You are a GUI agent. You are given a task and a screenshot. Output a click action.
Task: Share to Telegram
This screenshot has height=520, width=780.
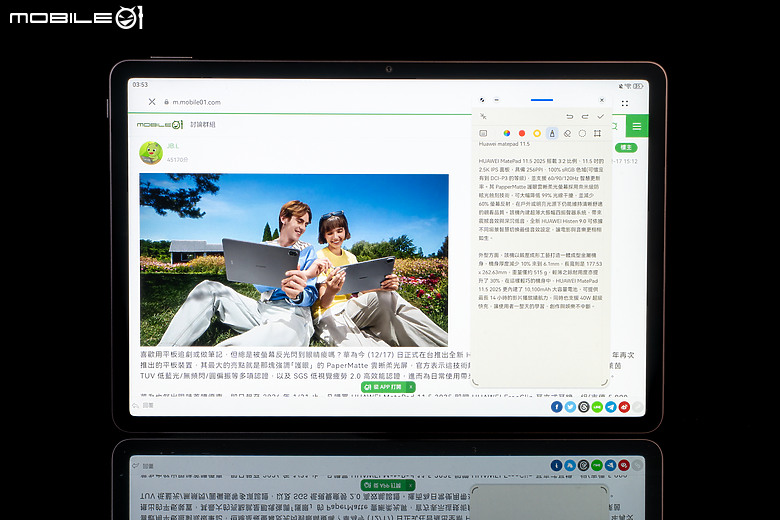(x=610, y=407)
